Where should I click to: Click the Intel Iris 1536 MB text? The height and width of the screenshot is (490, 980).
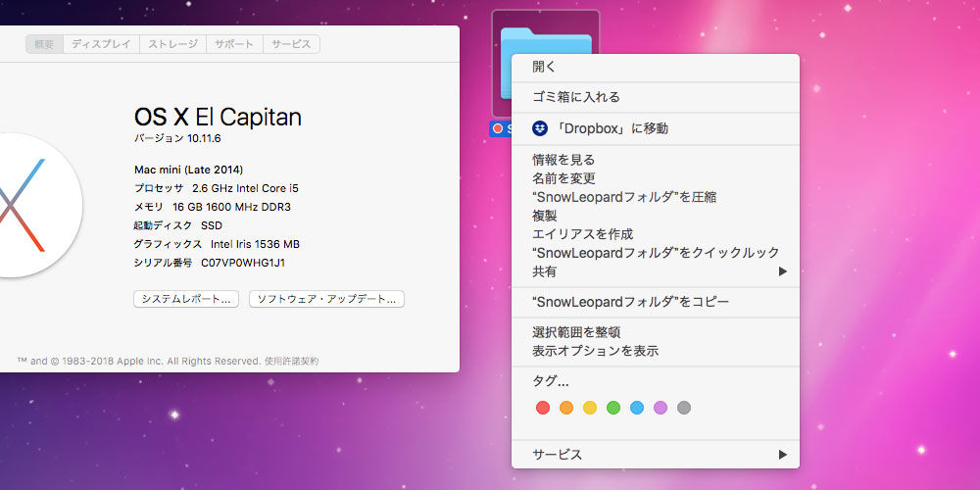pos(255,244)
